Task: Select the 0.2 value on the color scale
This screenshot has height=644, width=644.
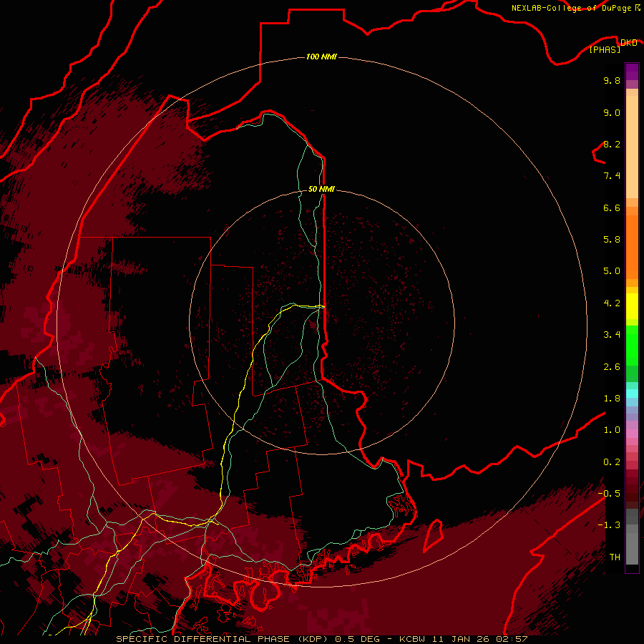Action: [612, 462]
